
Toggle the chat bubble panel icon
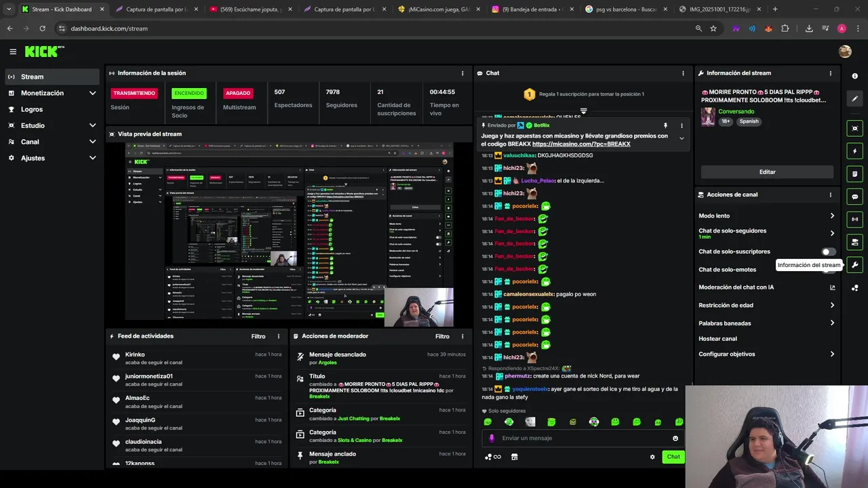pos(855,197)
